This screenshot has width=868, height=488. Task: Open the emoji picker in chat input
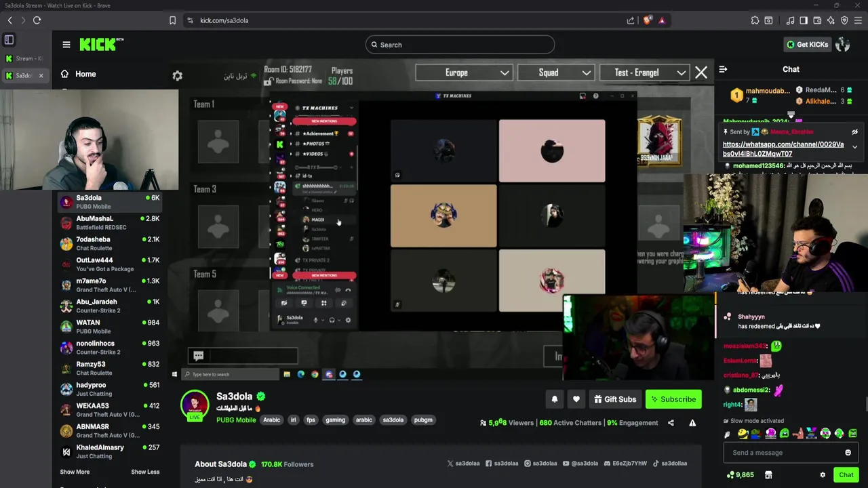pyautogui.click(x=848, y=453)
